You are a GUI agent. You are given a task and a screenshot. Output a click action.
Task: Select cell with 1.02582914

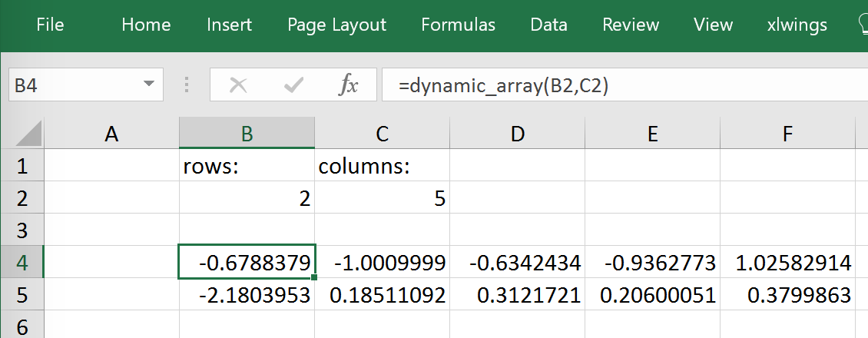[x=787, y=262]
